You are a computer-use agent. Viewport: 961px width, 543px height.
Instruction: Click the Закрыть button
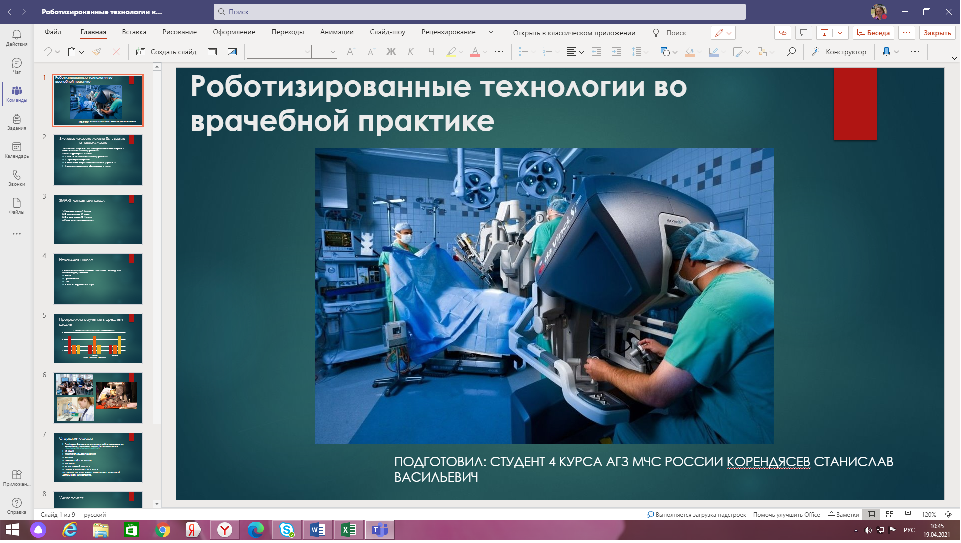pos(937,32)
